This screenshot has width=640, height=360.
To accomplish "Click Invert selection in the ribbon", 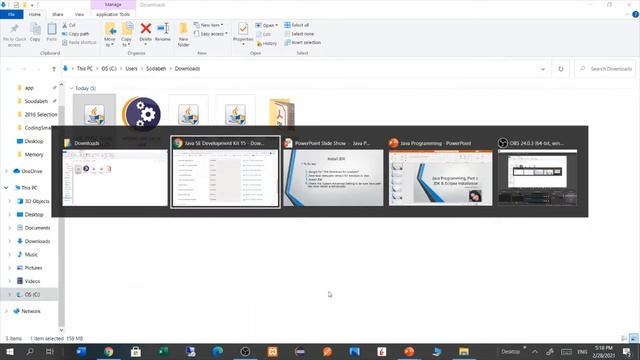I will point(302,42).
